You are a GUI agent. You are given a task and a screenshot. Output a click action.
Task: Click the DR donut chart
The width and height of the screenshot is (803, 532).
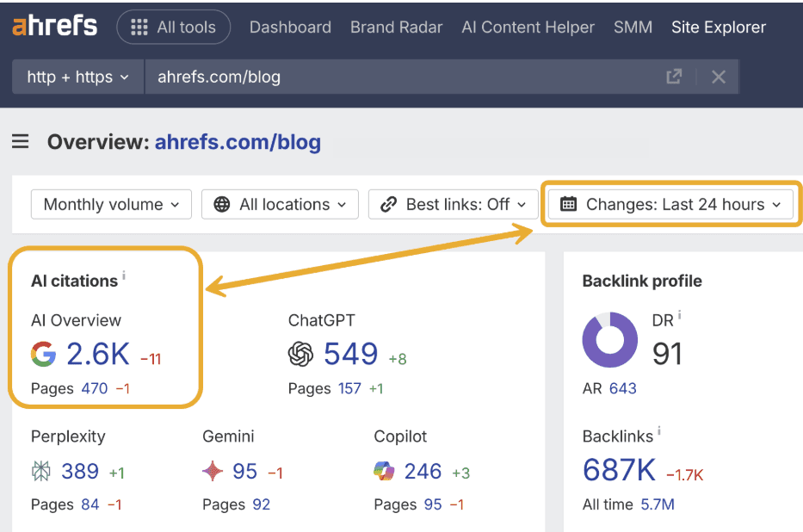click(610, 339)
